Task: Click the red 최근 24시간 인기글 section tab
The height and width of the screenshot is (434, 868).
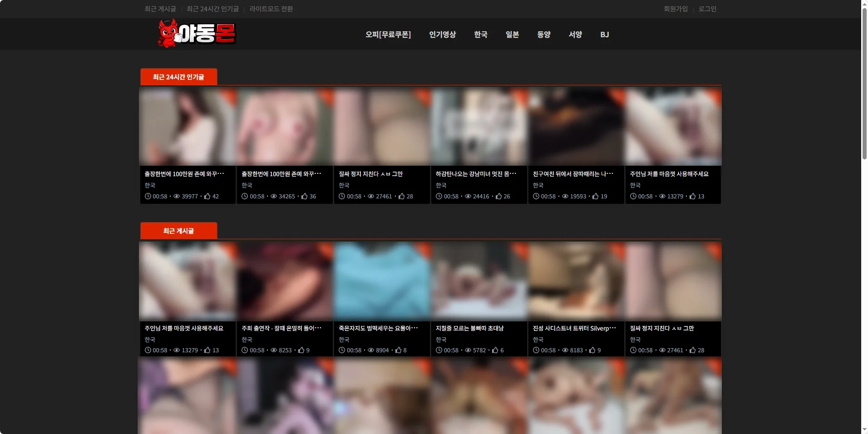Action: pyautogui.click(x=179, y=77)
